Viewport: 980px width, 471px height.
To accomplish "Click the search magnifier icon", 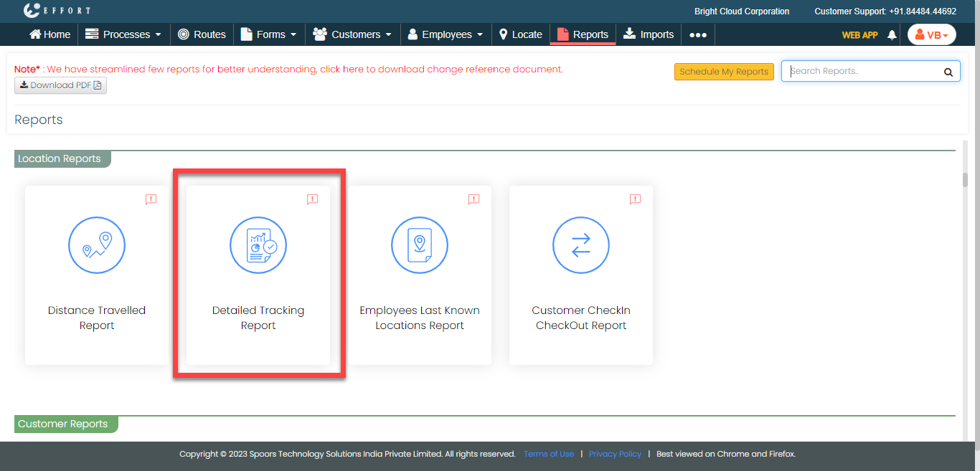I will tap(948, 71).
